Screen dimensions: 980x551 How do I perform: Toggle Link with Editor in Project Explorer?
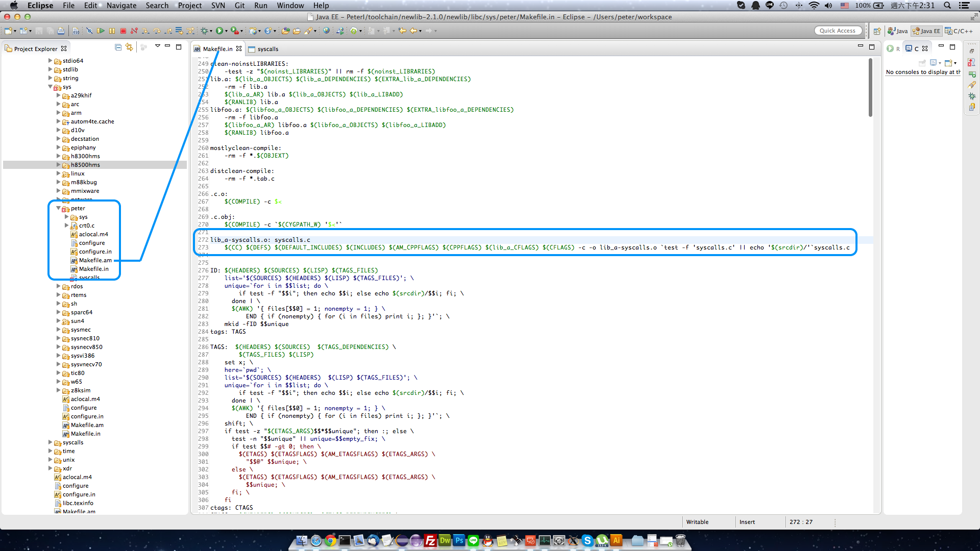click(129, 47)
